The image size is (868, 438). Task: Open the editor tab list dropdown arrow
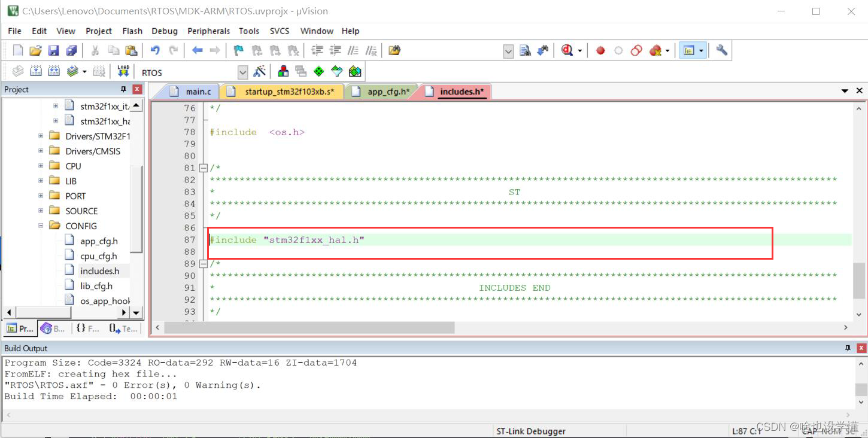point(845,91)
